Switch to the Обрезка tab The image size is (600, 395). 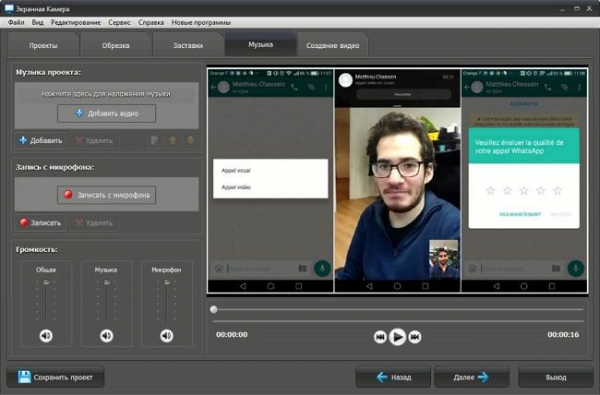point(116,46)
